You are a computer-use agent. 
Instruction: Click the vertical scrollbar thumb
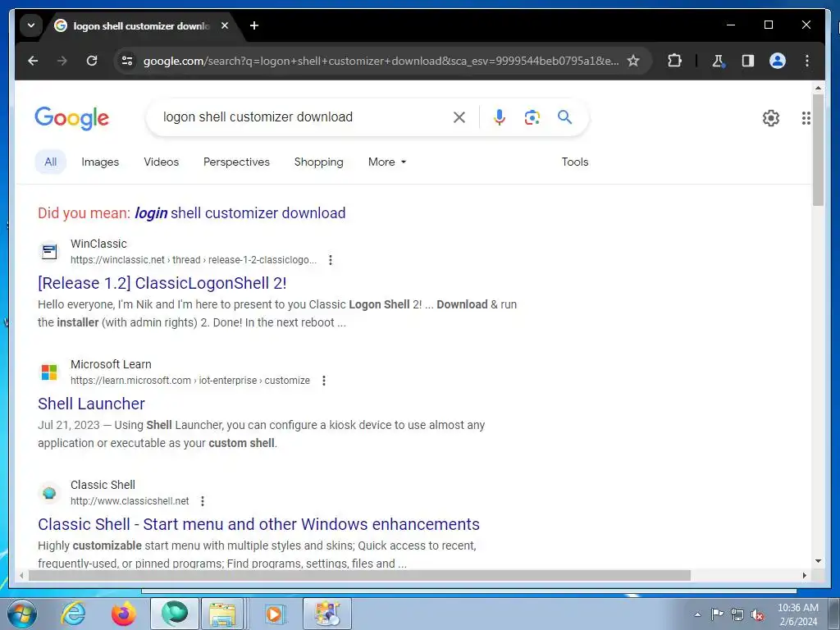pyautogui.click(x=818, y=150)
